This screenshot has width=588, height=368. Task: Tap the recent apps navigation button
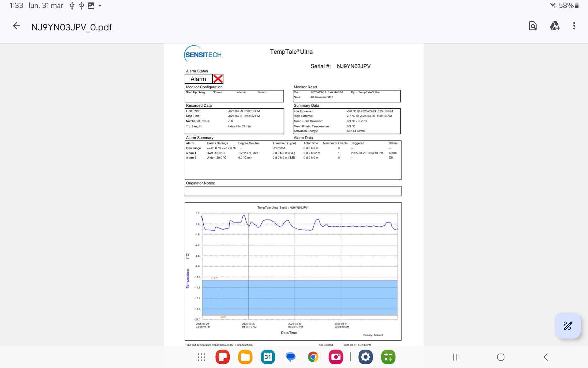tap(456, 357)
